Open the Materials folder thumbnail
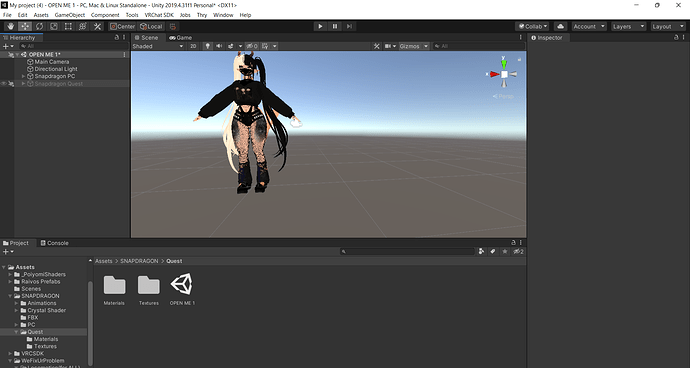 tap(114, 288)
